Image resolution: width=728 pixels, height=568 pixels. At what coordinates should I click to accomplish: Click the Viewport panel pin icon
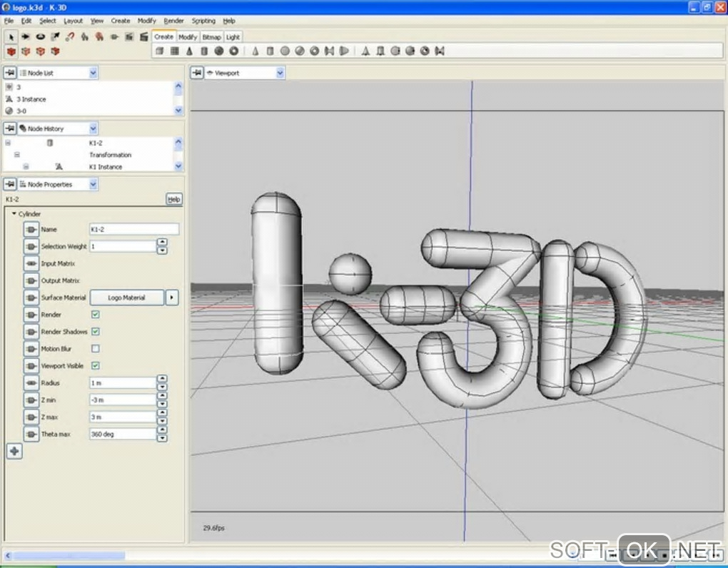point(196,73)
